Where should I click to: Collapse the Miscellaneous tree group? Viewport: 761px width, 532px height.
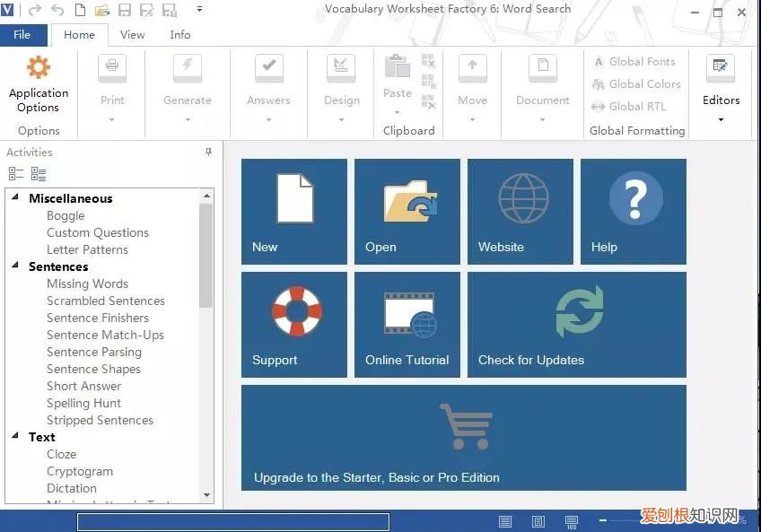[15, 197]
